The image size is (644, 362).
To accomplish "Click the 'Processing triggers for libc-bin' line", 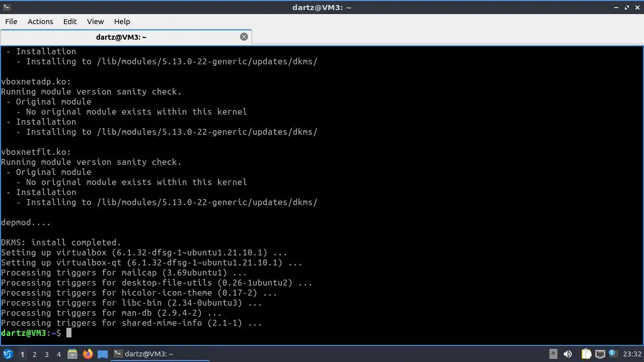I will tap(131, 303).
